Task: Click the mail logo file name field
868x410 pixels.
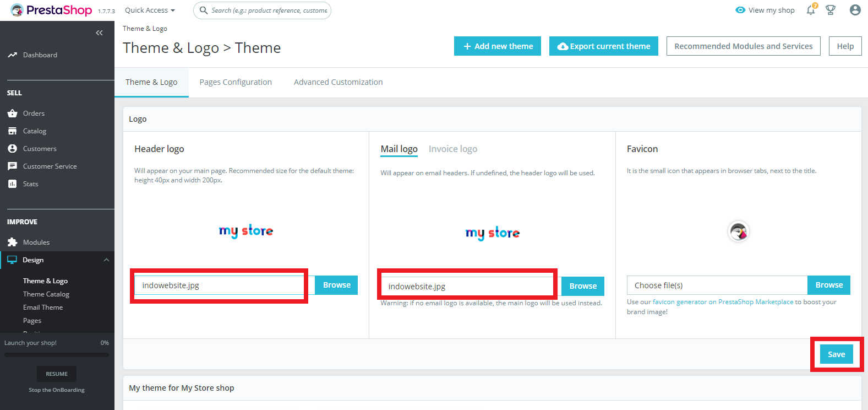Action: pos(471,287)
